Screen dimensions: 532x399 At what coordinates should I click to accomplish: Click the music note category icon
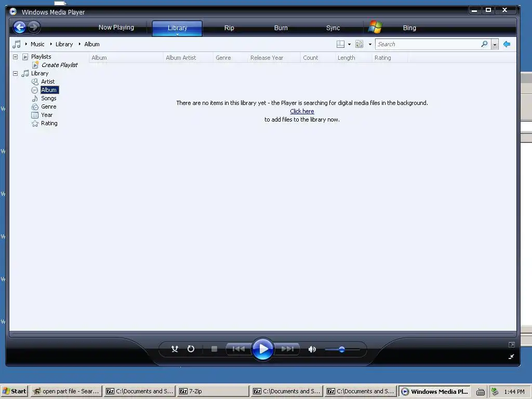[x=16, y=44]
